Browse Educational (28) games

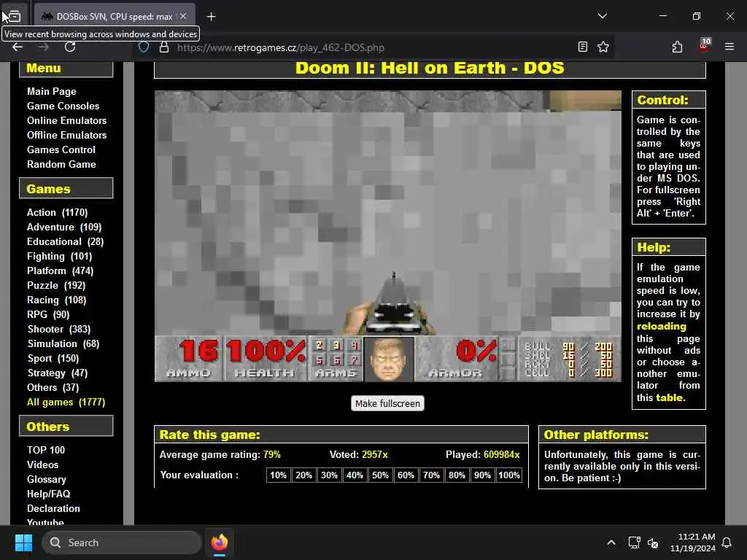click(x=65, y=241)
